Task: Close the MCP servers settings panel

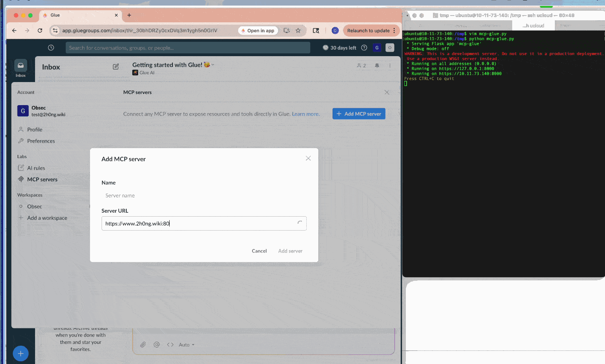Action: (x=387, y=92)
